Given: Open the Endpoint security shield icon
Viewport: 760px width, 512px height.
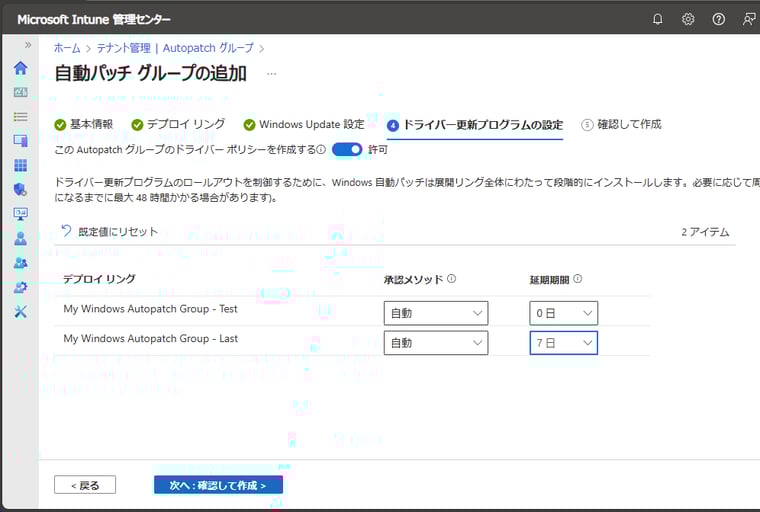Looking at the screenshot, I should 20,190.
